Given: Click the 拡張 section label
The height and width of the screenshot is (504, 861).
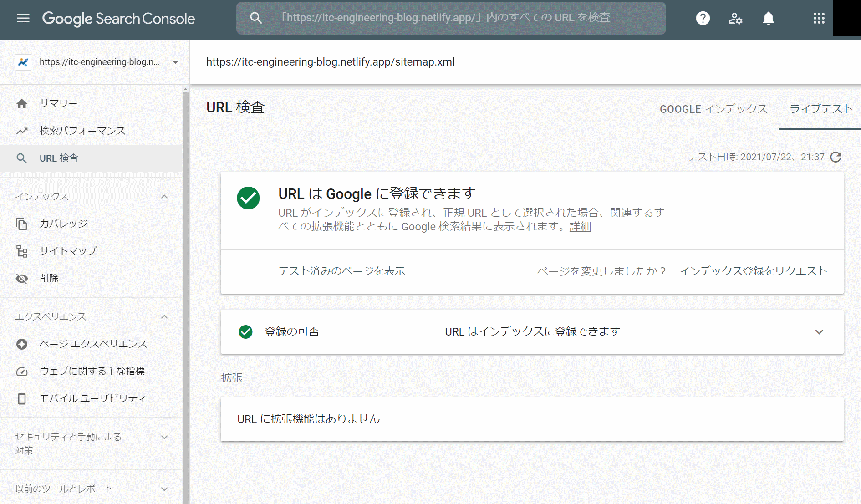Looking at the screenshot, I should pyautogui.click(x=232, y=378).
